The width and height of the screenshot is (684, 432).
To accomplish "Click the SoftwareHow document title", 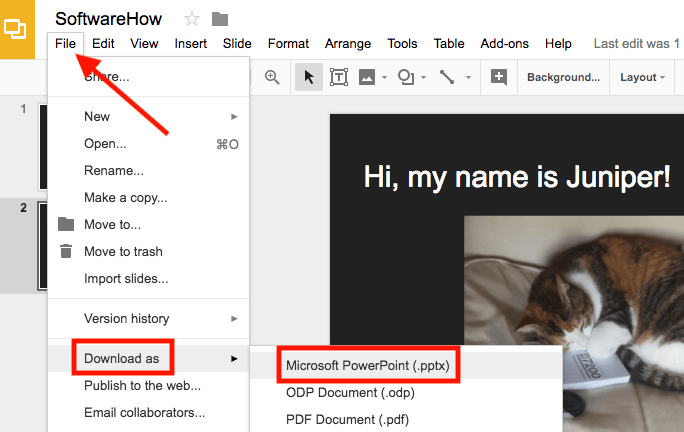I will point(108,19).
